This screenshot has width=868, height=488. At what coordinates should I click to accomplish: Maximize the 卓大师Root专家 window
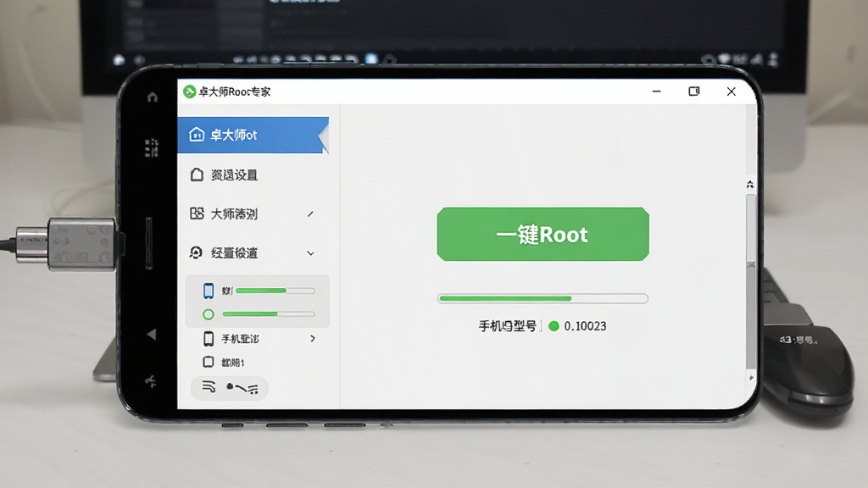(x=693, y=91)
